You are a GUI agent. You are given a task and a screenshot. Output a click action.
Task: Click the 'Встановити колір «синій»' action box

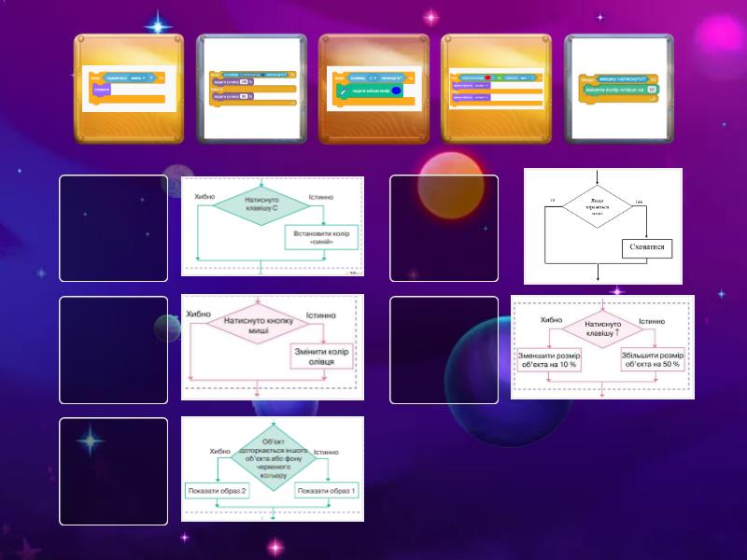click(x=320, y=237)
